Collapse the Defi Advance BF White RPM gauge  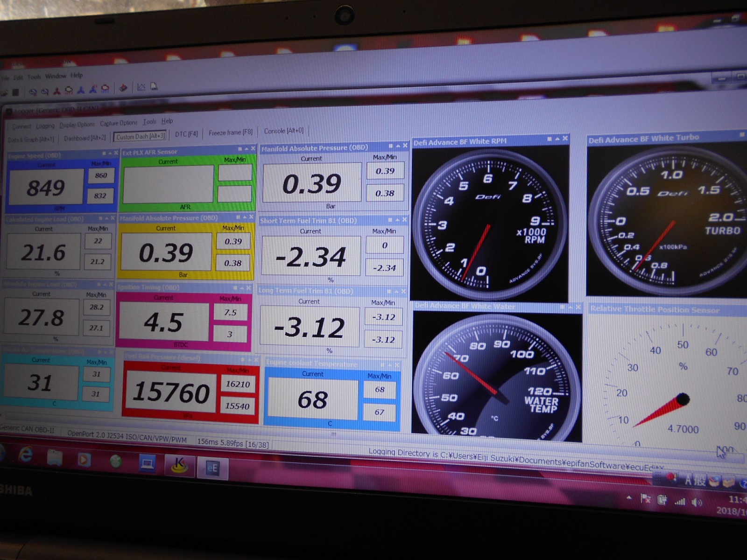(x=557, y=139)
